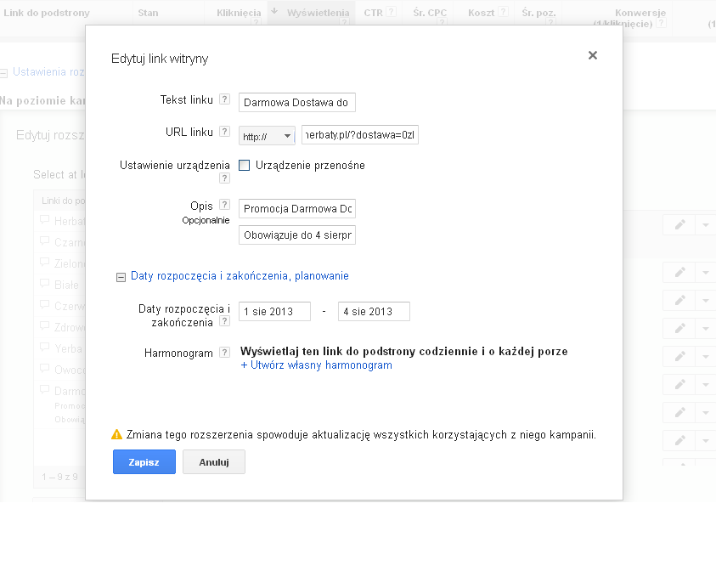Click the help icon next to Tekst linku
Viewport: 716px width, 588px height.
click(224, 99)
